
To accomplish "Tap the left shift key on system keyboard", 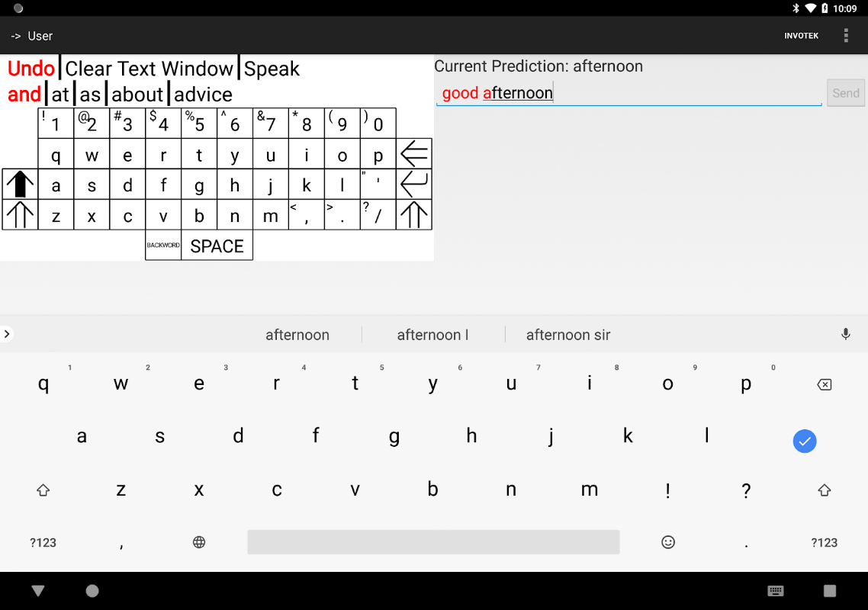I will pos(43,490).
